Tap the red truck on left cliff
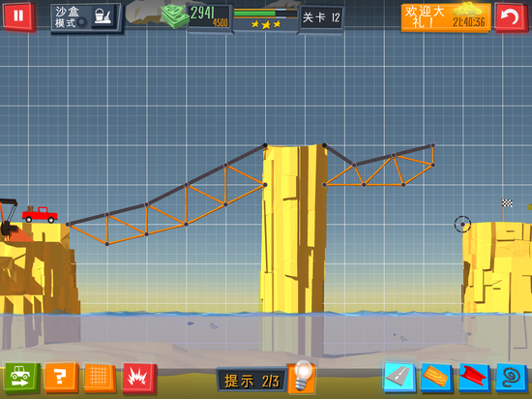Image resolution: width=532 pixels, height=399 pixels. (40, 215)
